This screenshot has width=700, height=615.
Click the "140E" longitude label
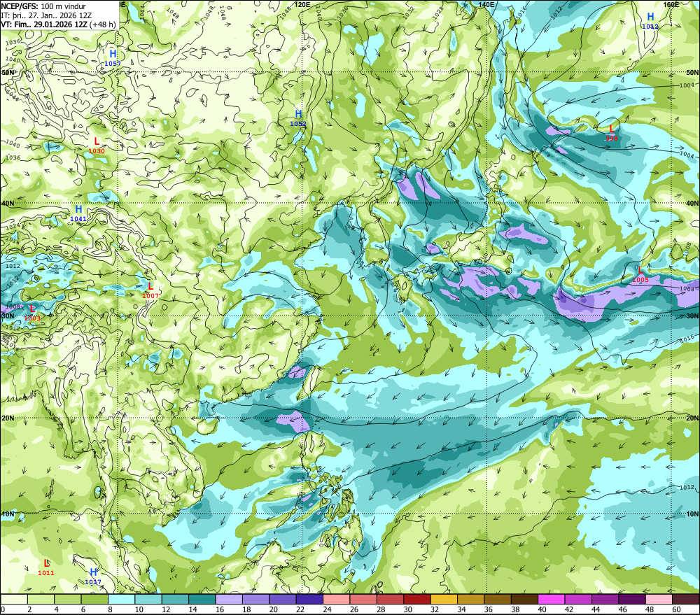[486, 4]
